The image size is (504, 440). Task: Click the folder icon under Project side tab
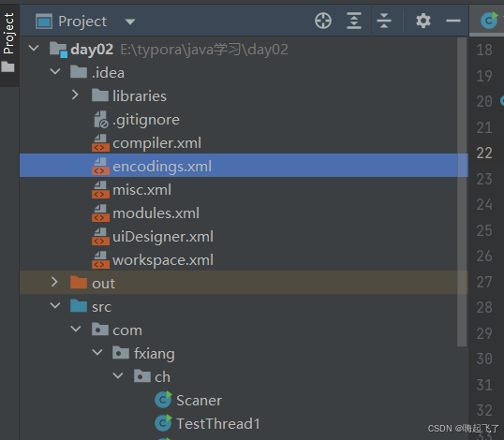[7, 66]
